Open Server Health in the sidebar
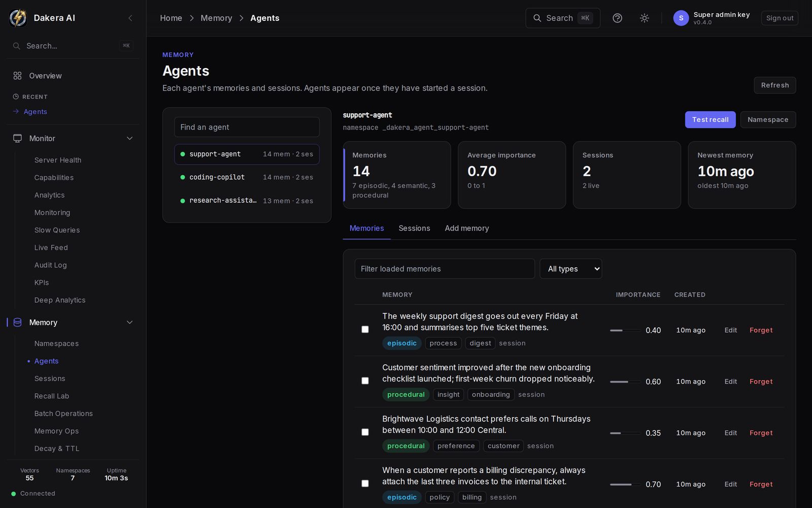Viewport: 812px width, 508px height. tap(58, 160)
